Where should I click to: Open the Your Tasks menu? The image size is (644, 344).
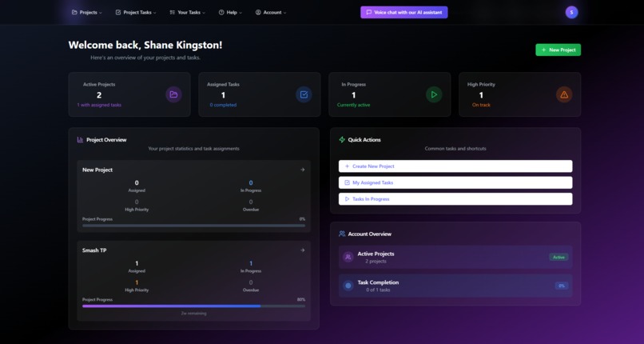click(187, 12)
